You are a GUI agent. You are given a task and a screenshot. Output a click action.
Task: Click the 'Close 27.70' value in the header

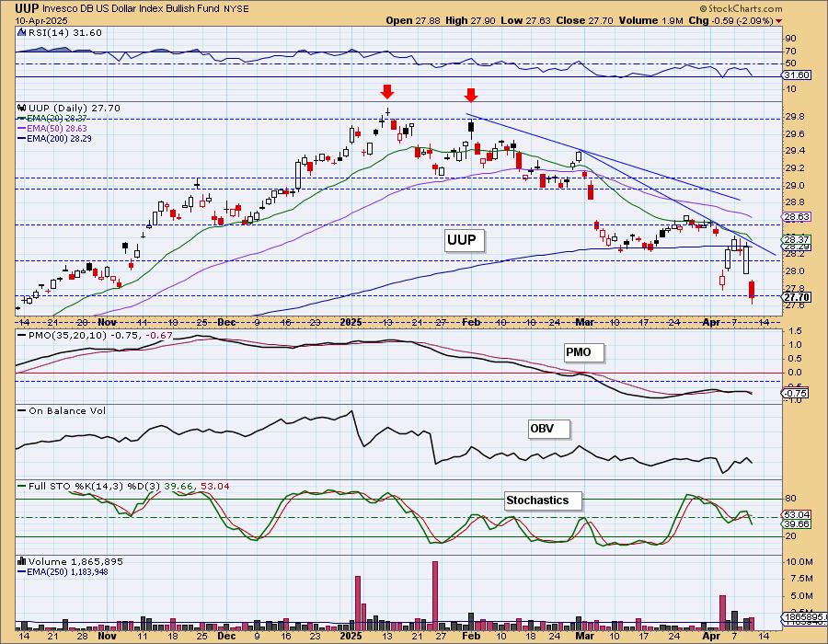pos(584,20)
